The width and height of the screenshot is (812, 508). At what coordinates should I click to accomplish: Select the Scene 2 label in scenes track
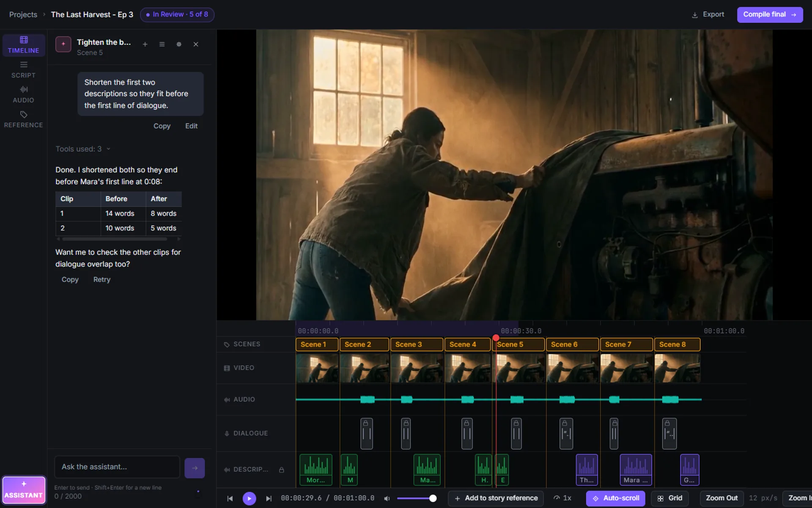point(364,344)
